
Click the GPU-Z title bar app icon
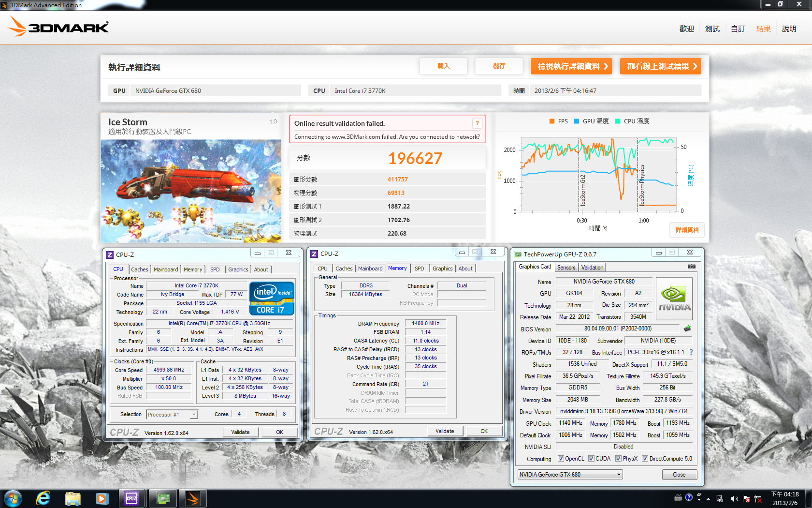pos(518,254)
